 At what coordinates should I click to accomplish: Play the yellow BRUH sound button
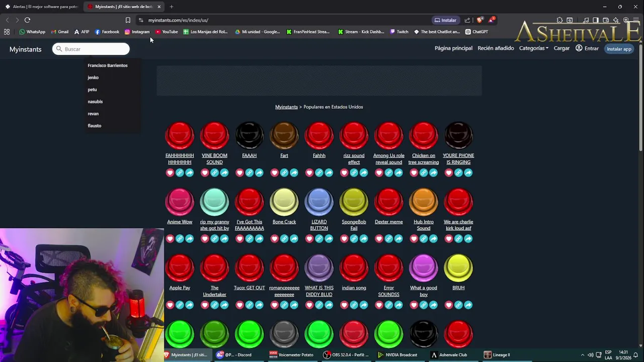click(458, 268)
